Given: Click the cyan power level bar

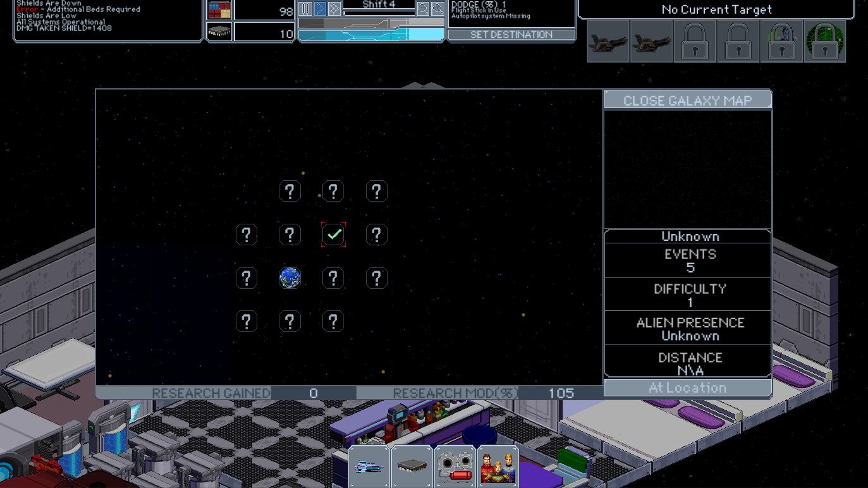Looking at the screenshot, I should coord(371,35).
